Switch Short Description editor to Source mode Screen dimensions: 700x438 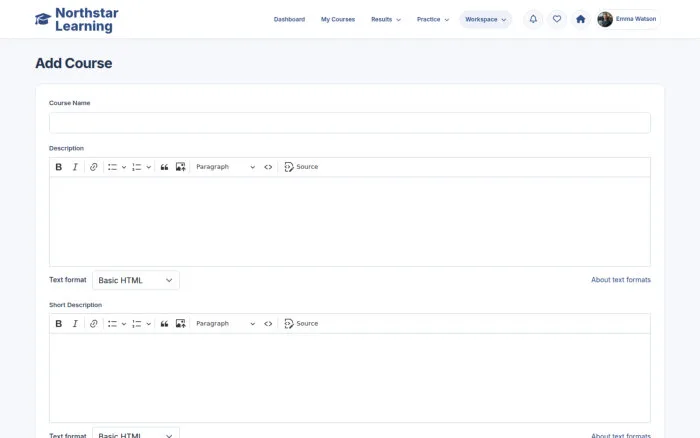point(301,324)
